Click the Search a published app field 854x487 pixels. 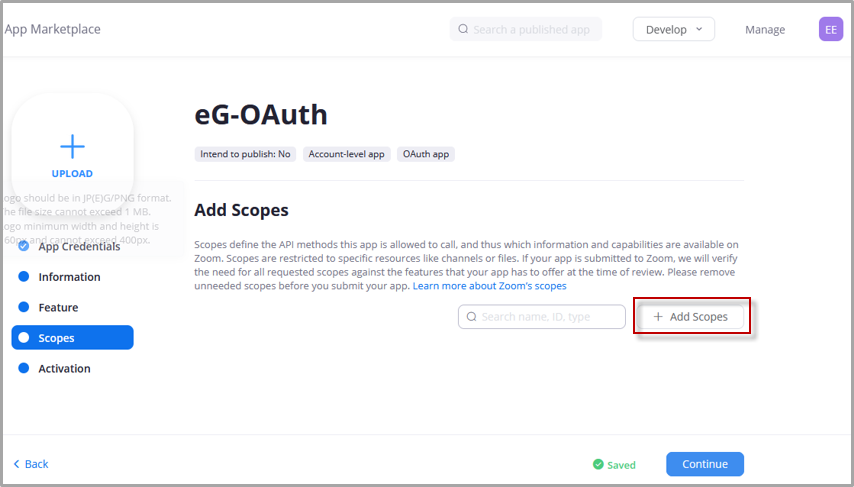point(526,29)
